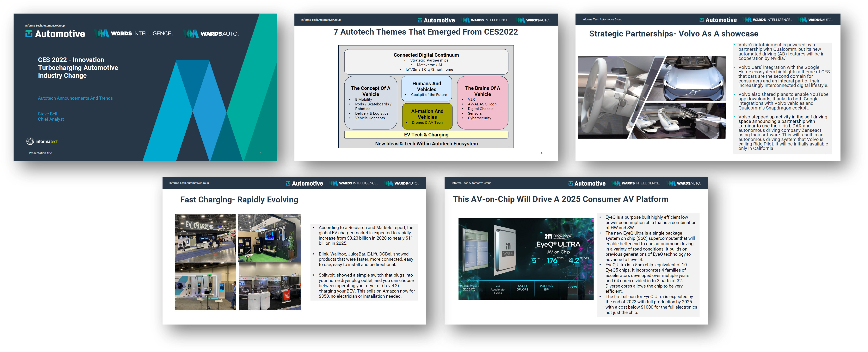Select the Automotive logo in the 7 Autotech Themes slide header
This screenshot has width=868, height=352.
coord(436,20)
